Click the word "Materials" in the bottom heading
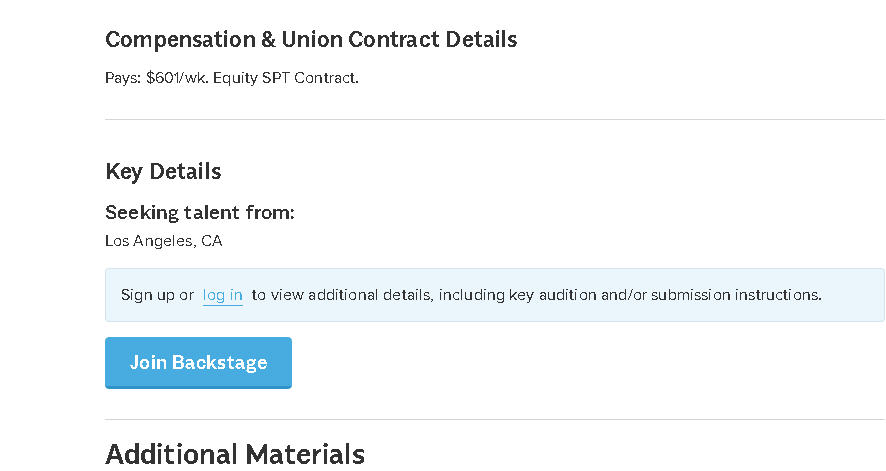Image resolution: width=886 pixels, height=471 pixels. 300,454
